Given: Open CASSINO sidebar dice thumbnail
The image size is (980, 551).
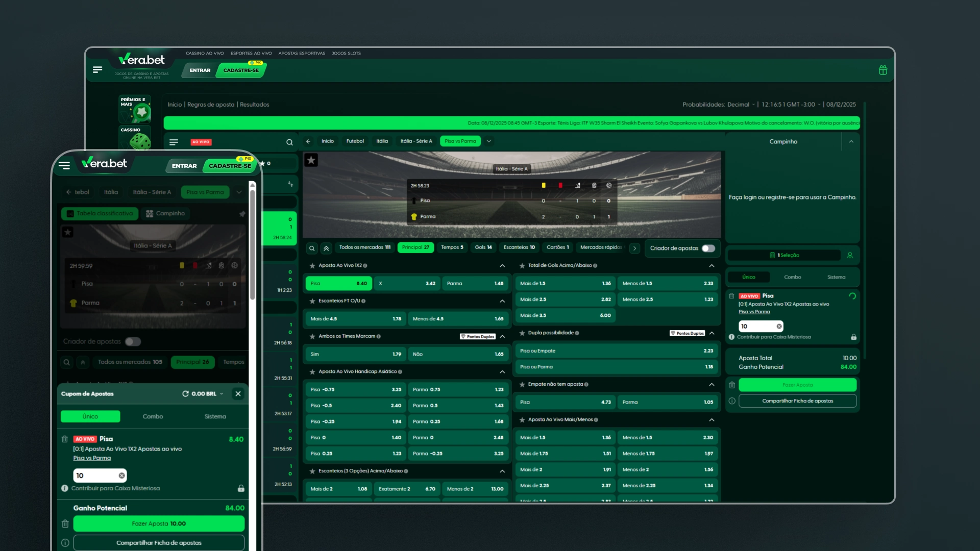Looking at the screenshot, I should click(135, 138).
